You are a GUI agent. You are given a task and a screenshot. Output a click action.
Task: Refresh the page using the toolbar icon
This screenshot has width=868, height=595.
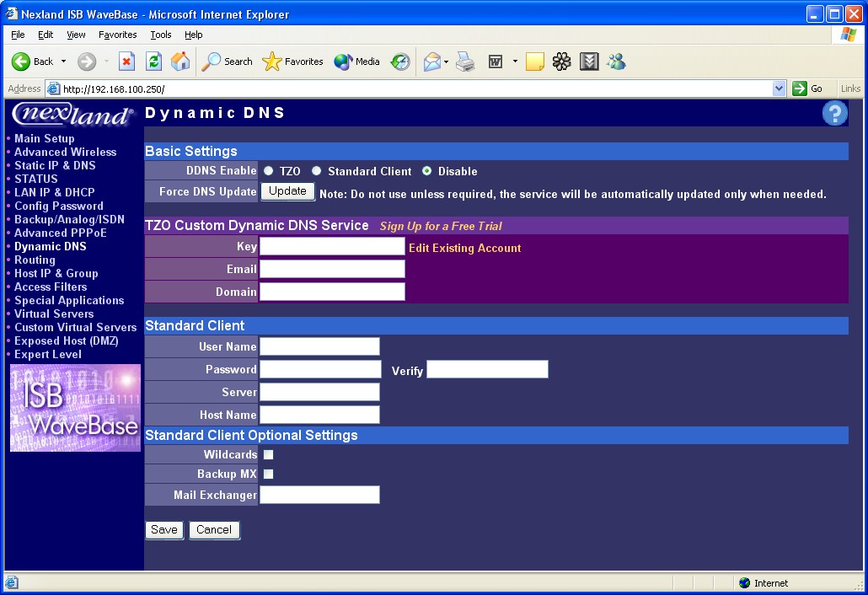click(154, 62)
